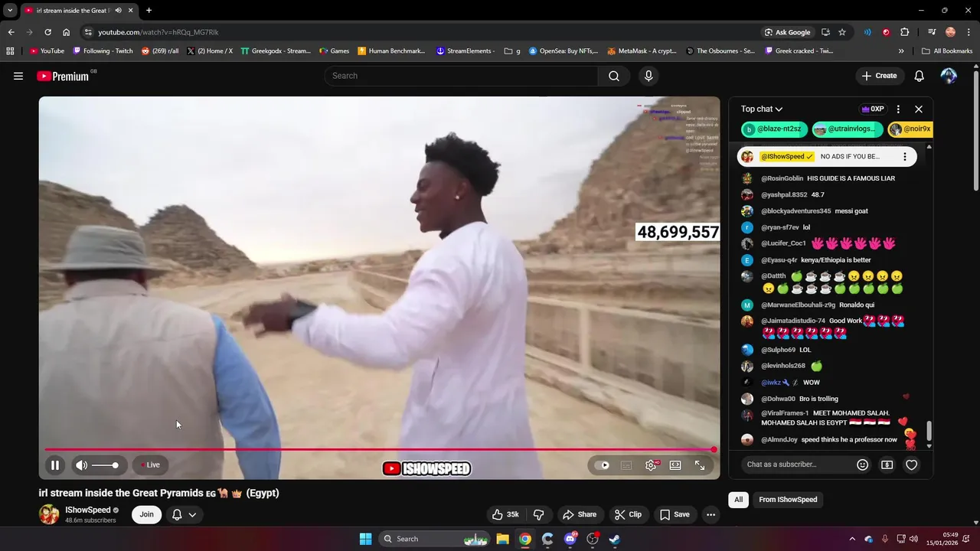
Task: Reload the page
Action: pyautogui.click(x=47, y=32)
